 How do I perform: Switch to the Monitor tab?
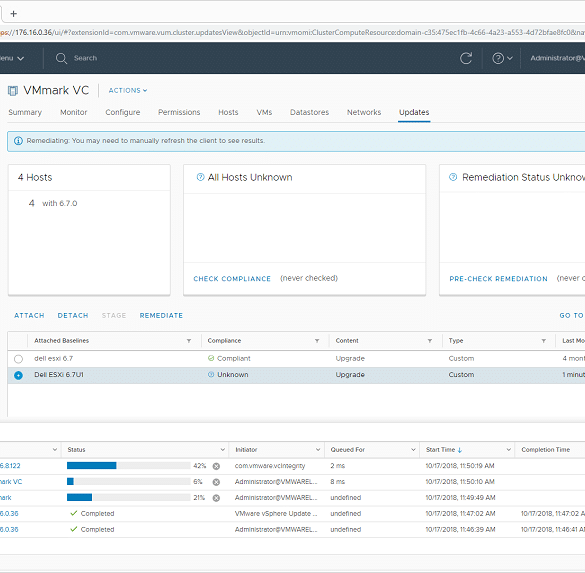pos(73,112)
